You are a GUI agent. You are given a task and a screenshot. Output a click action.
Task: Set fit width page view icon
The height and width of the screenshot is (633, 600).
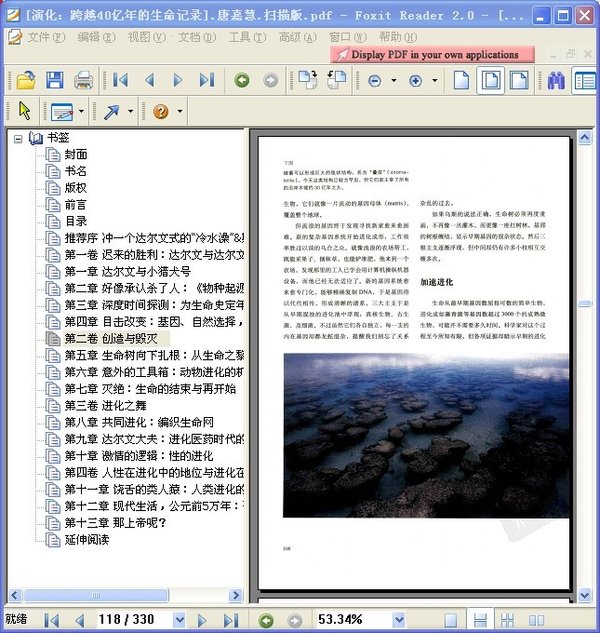(519, 80)
